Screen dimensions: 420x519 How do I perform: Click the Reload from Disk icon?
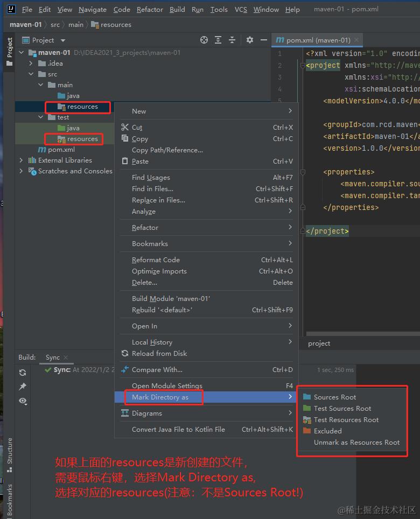pos(125,353)
